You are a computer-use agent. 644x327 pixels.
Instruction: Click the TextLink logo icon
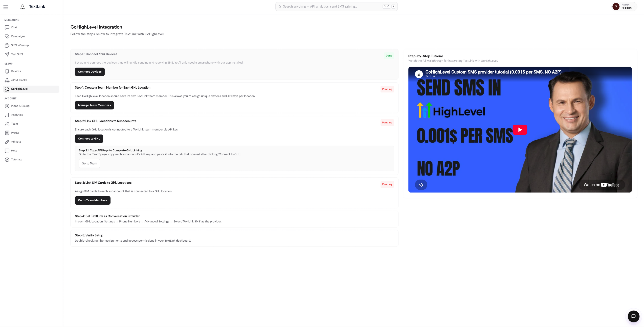tap(23, 7)
